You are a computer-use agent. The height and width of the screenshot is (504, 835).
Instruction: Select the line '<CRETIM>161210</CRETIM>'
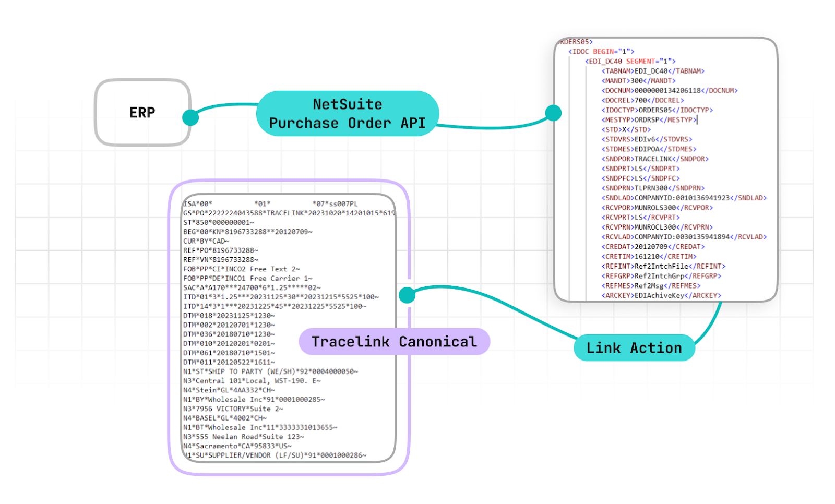(x=649, y=256)
